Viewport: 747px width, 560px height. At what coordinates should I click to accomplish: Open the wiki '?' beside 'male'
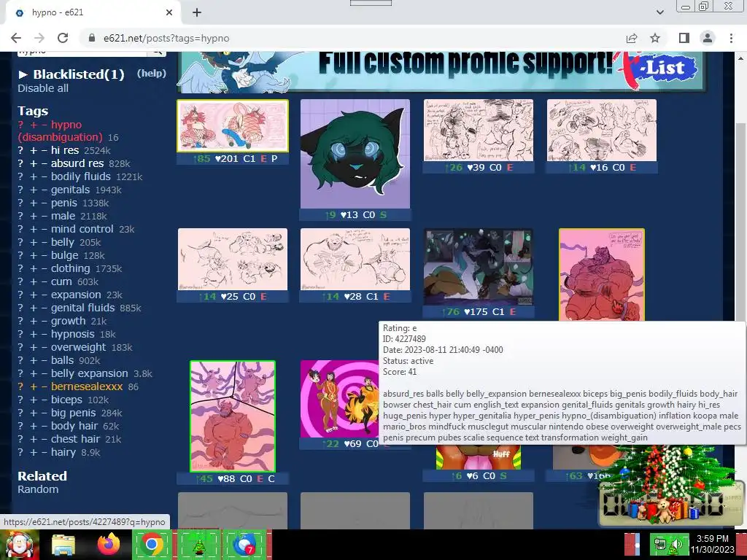click(x=20, y=216)
